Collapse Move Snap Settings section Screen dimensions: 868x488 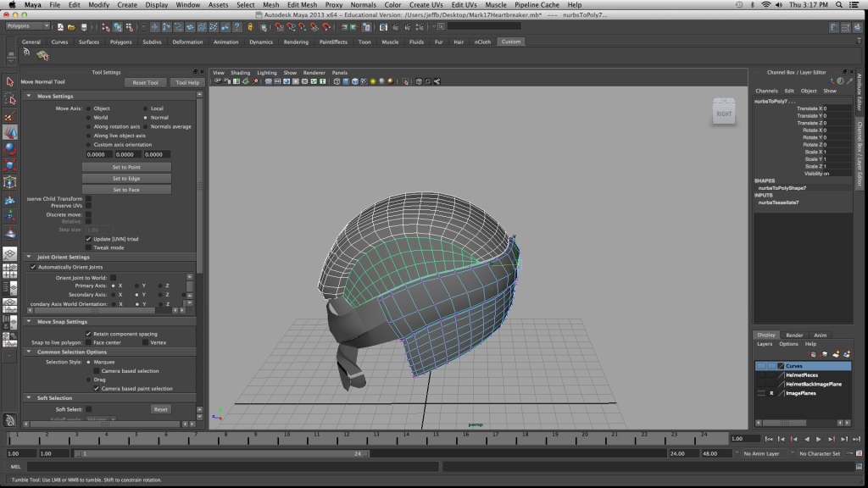[x=29, y=321]
